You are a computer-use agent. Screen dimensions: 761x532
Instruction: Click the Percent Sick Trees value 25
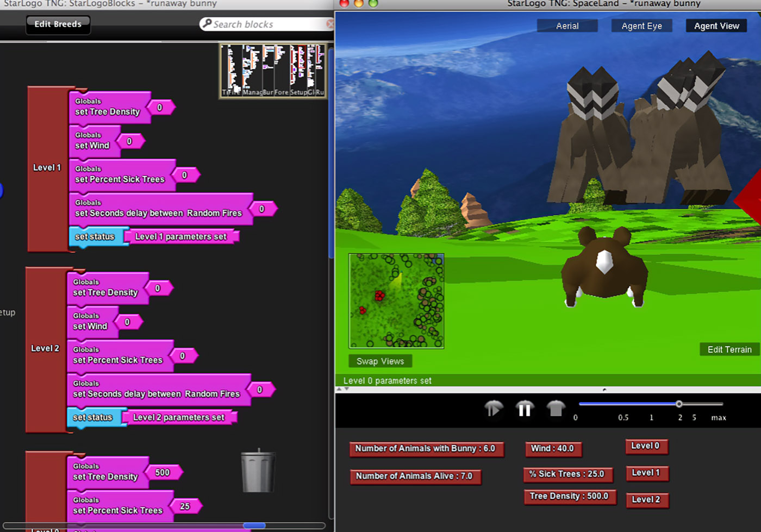(186, 506)
